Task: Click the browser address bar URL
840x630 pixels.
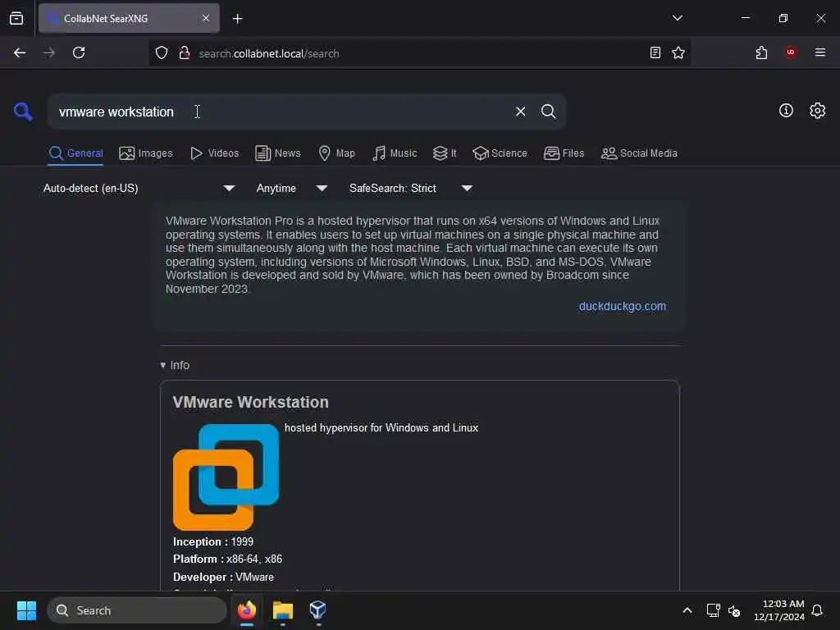Action: pyautogui.click(x=268, y=53)
